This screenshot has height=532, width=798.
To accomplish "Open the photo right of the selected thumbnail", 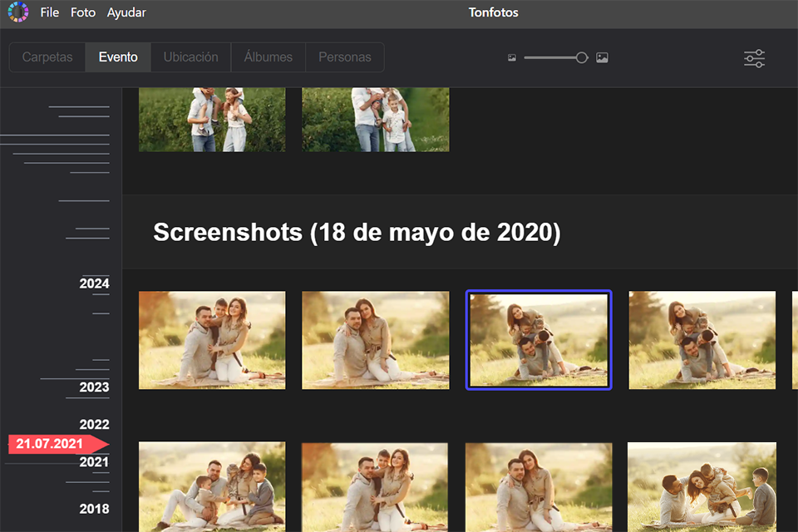I will pos(702,340).
